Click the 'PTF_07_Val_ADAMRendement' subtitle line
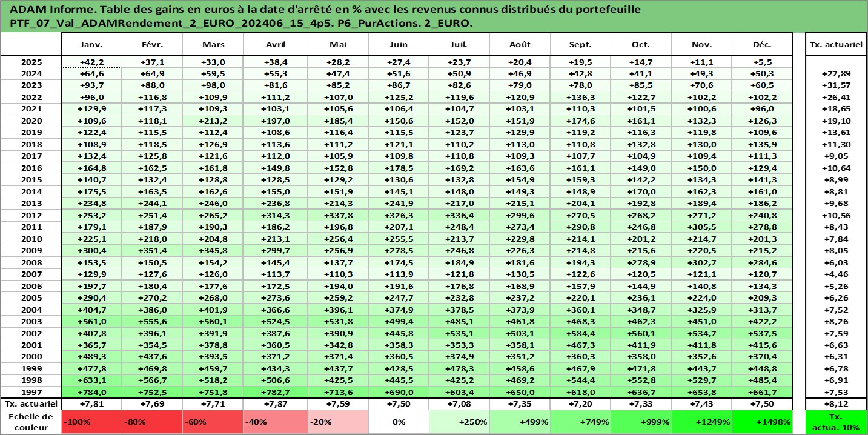 [242, 23]
